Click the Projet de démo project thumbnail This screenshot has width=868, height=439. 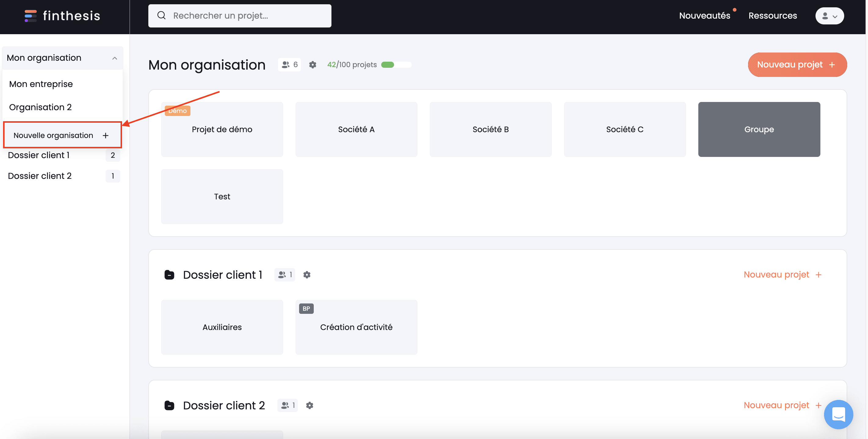coord(222,129)
